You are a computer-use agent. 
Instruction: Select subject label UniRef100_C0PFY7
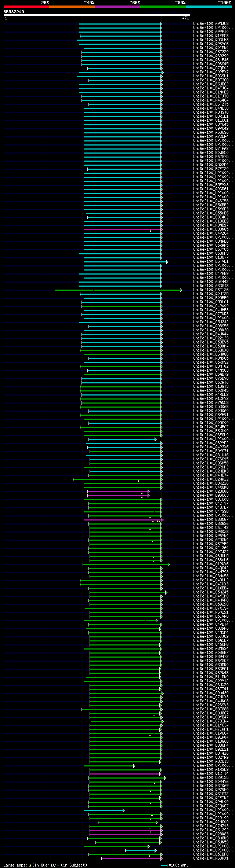(211, 72)
